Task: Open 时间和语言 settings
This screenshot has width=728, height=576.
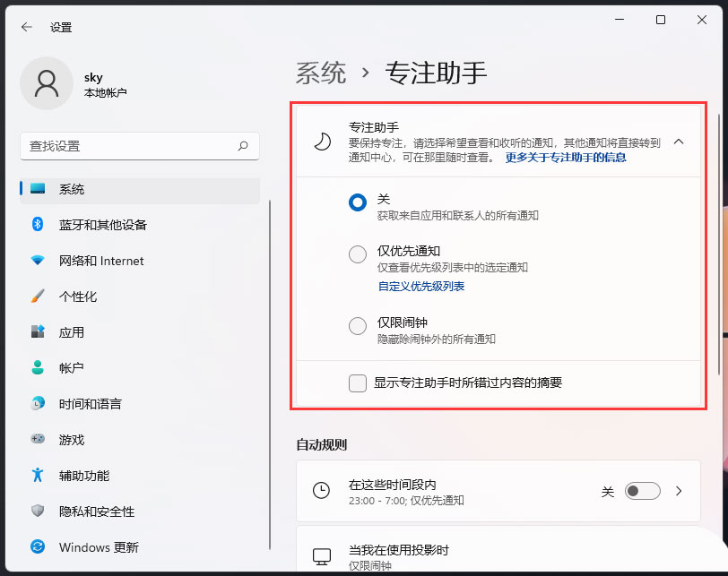Action: (139, 403)
